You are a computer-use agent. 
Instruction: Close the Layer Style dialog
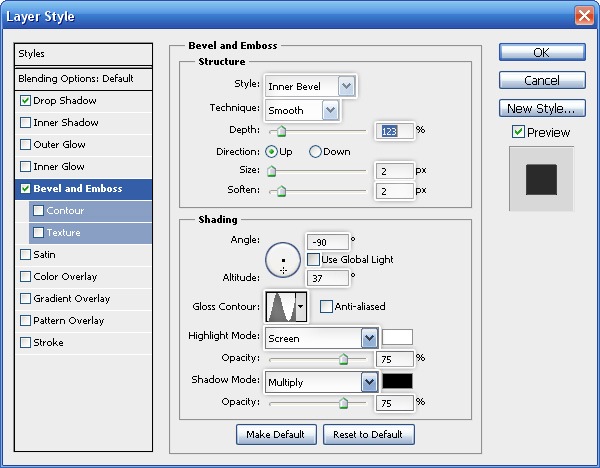[x=584, y=16]
